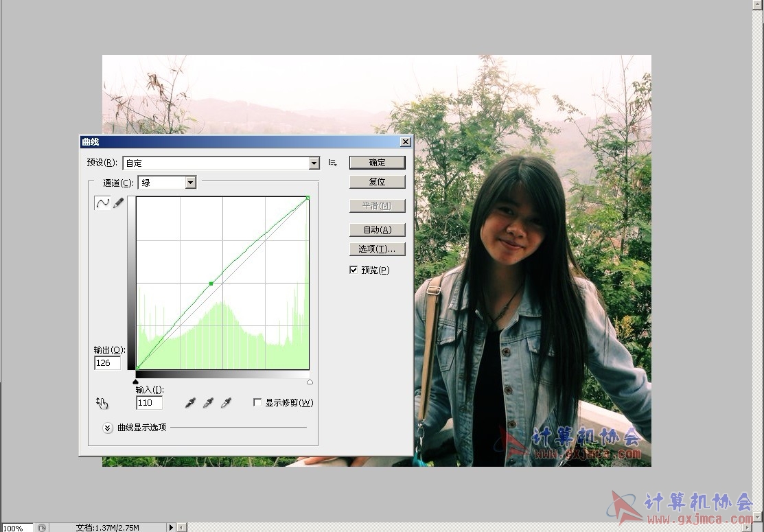Select the middle green curve control point
Viewport: 764px width, 532px height.
[x=211, y=284]
